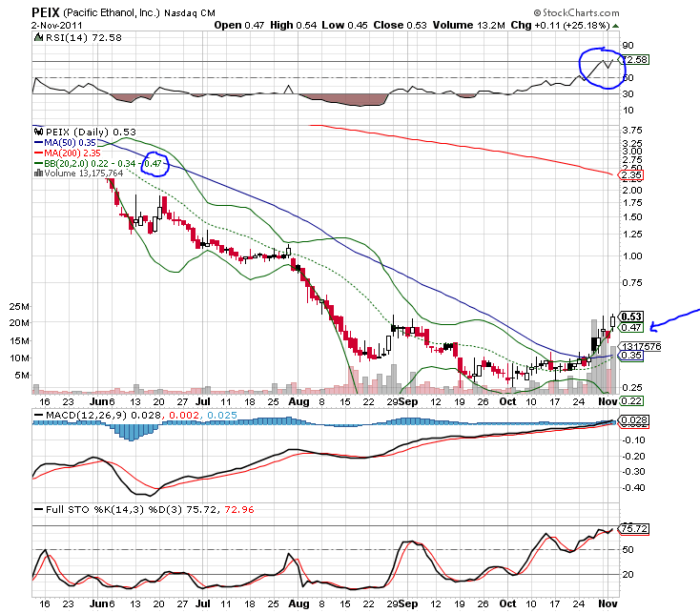The width and height of the screenshot is (700, 613).
Task: Click the "Low 0.45" value in the header
Action: point(344,25)
